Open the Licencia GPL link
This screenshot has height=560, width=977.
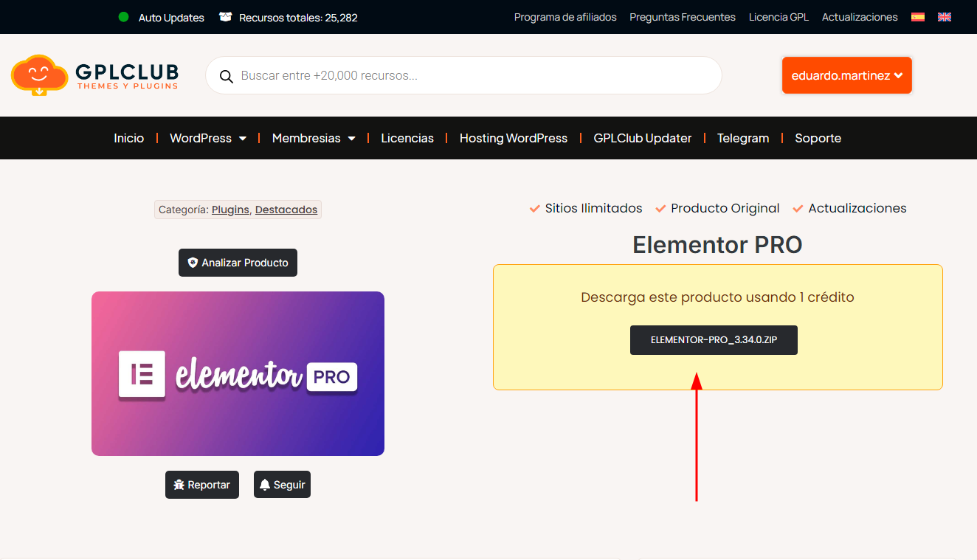pos(779,17)
